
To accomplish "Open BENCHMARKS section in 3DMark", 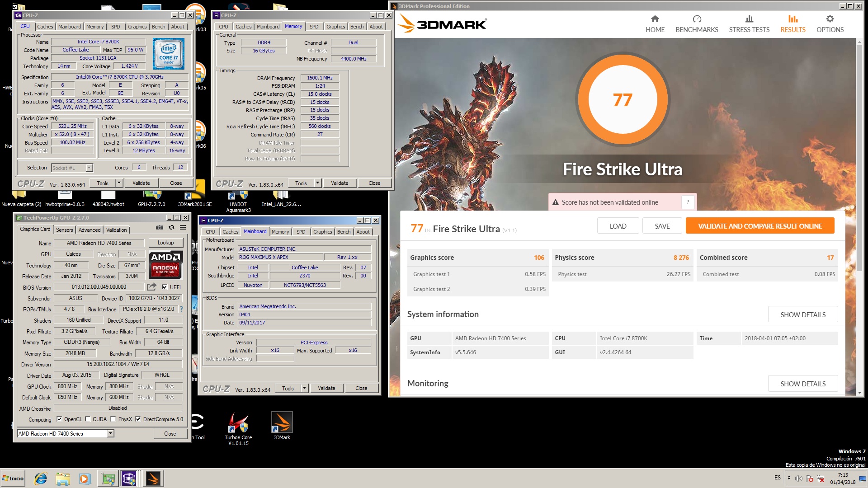I will [x=697, y=24].
